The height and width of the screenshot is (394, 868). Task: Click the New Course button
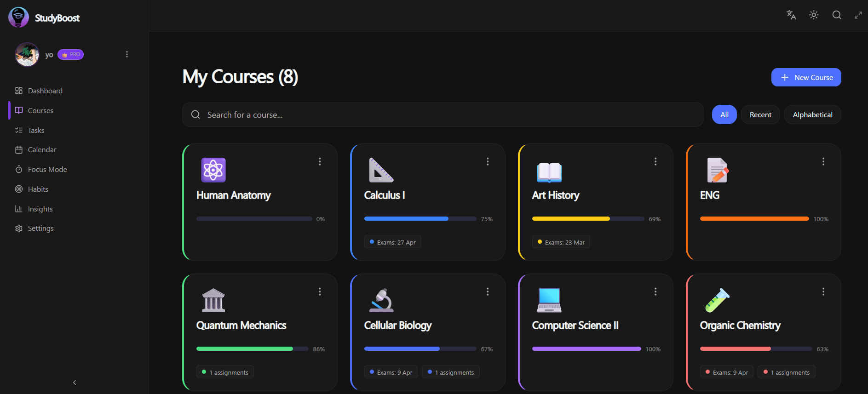(x=806, y=77)
